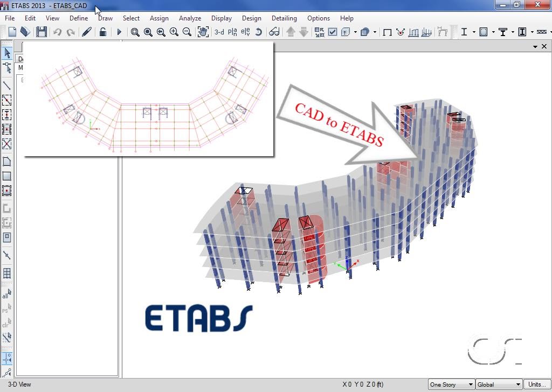This screenshot has height=392, width=552.
Task: Open dropdown beside concrete frame design icon
Action: [x=493, y=32]
